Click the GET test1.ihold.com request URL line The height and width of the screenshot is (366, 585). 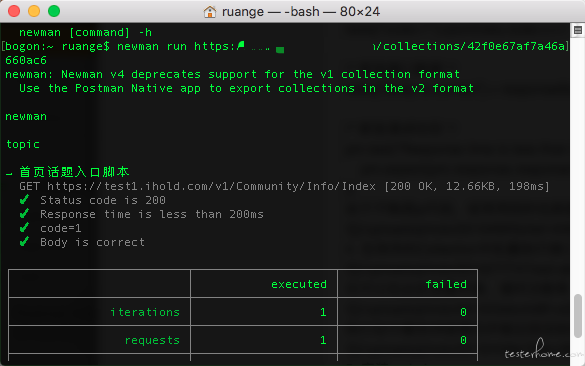coord(285,186)
